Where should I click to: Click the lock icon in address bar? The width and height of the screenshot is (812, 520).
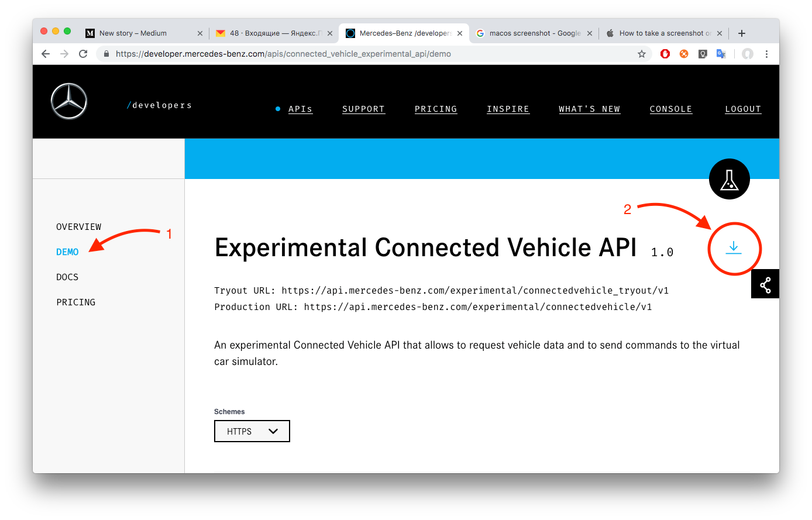pos(106,54)
